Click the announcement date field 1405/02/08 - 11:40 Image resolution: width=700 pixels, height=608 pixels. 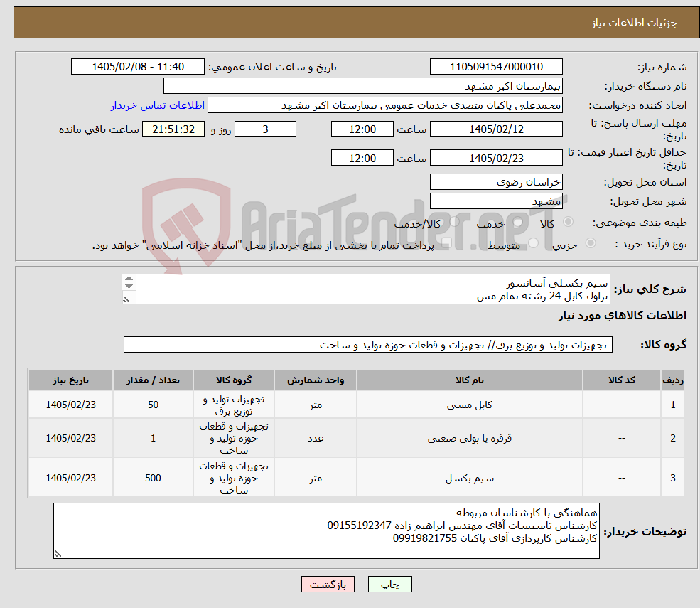(137, 67)
